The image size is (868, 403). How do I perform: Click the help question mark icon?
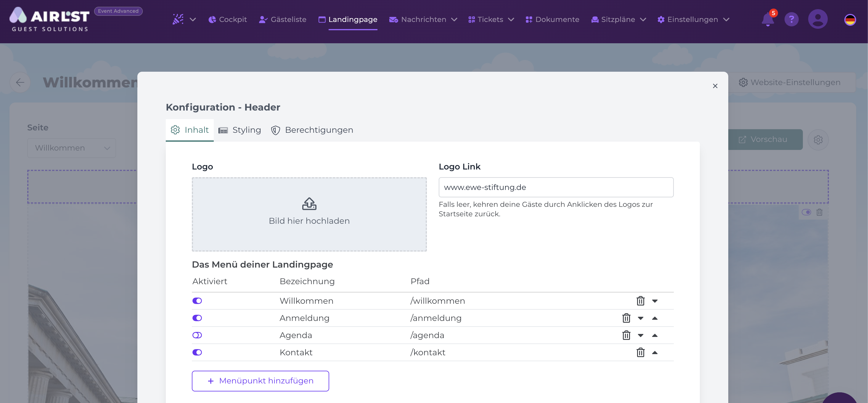coord(791,19)
